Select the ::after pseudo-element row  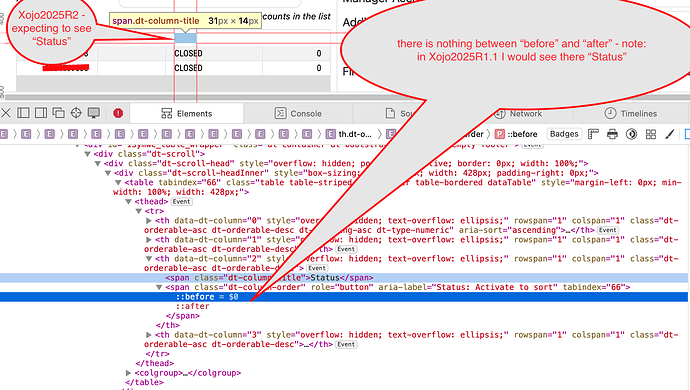pos(193,306)
